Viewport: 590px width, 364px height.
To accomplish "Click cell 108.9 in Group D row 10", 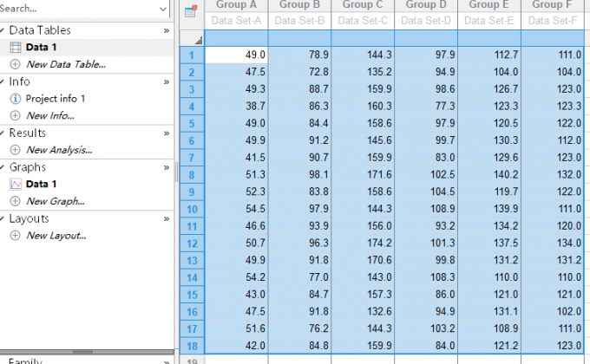I will (426, 209).
